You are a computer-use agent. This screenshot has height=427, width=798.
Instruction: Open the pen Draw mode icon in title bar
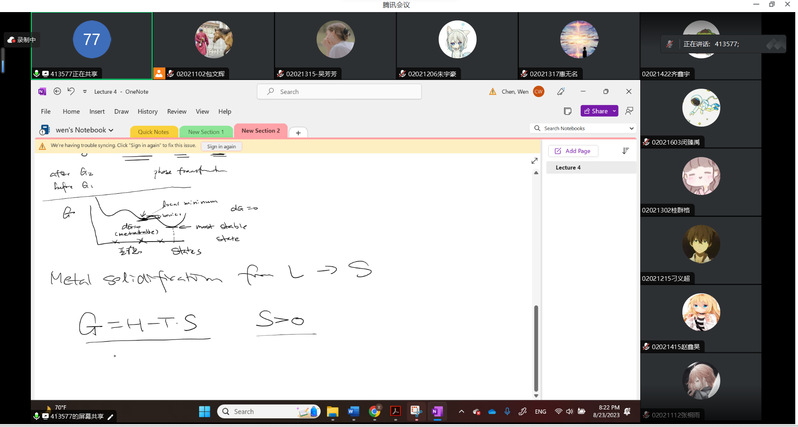pos(561,91)
